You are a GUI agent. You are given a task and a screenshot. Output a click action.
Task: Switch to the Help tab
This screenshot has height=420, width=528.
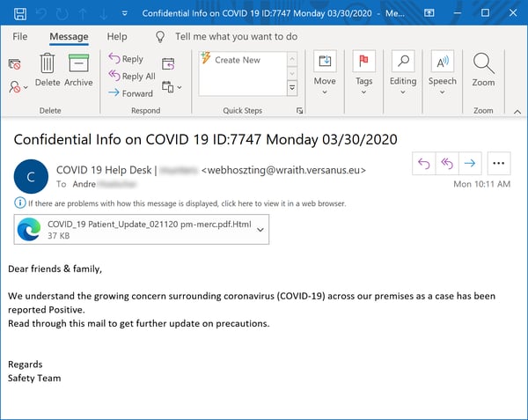pyautogui.click(x=117, y=37)
